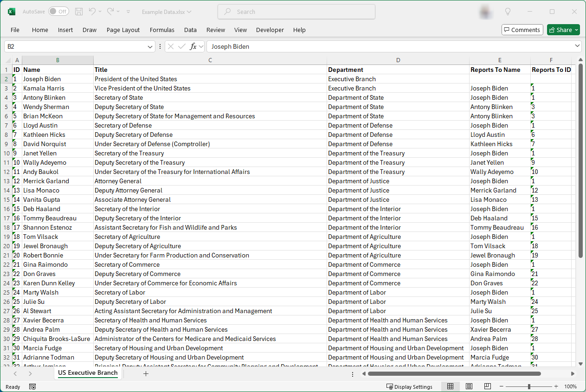Click the zoom slider handle
586x392 pixels.
pyautogui.click(x=529, y=386)
